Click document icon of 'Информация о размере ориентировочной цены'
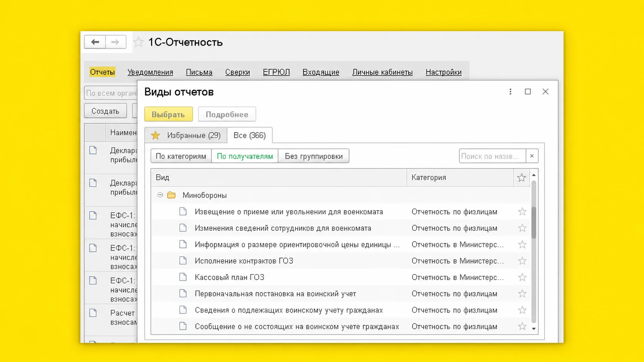 (x=183, y=244)
